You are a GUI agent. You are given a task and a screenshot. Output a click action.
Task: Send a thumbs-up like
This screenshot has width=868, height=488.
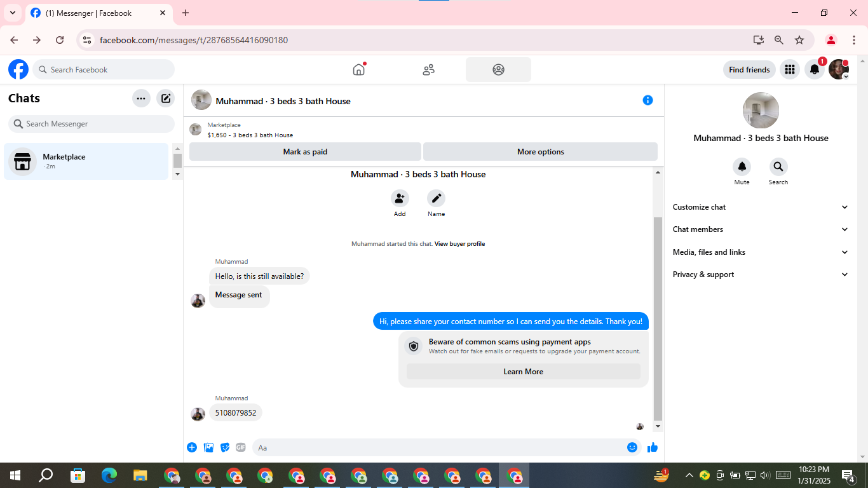pyautogui.click(x=653, y=447)
